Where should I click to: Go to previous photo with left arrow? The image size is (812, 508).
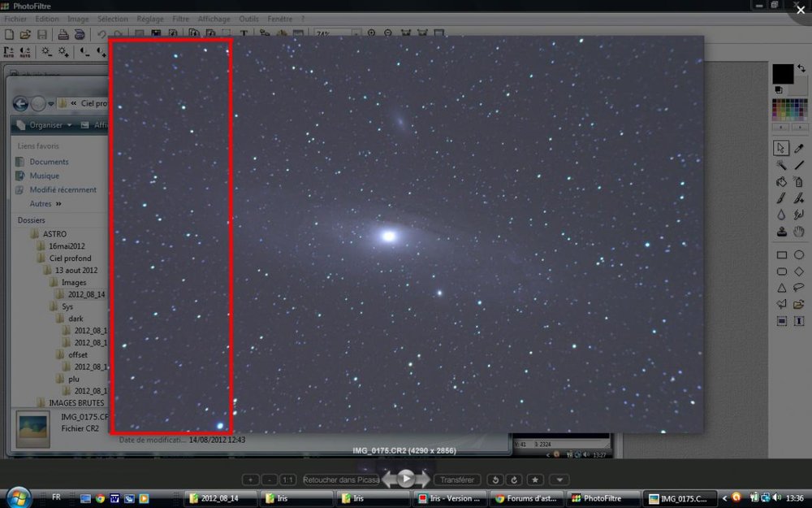(388, 479)
